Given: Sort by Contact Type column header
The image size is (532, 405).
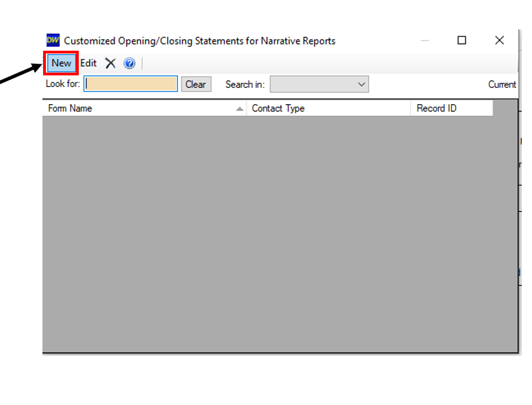Looking at the screenshot, I should [x=328, y=108].
